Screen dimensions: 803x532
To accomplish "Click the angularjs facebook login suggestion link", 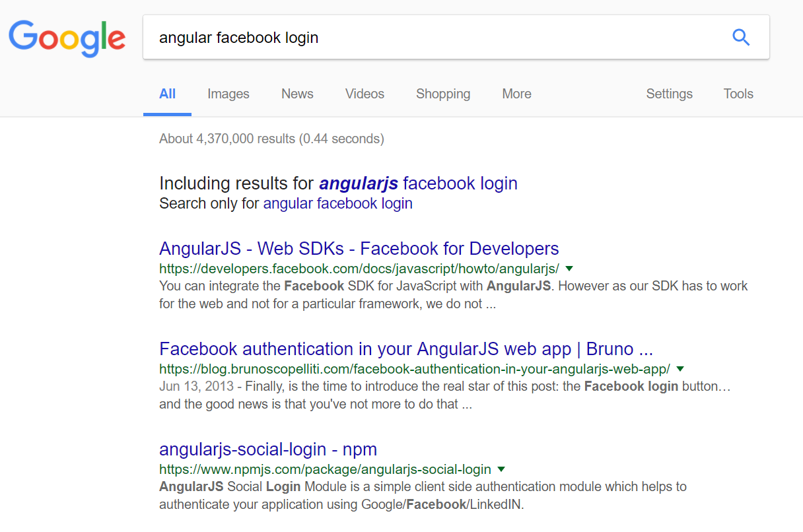I will pyautogui.click(x=418, y=183).
